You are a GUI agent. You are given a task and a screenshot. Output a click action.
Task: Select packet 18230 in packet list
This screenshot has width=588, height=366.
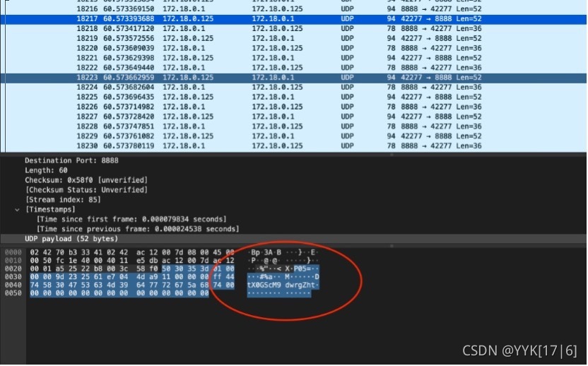click(x=293, y=146)
